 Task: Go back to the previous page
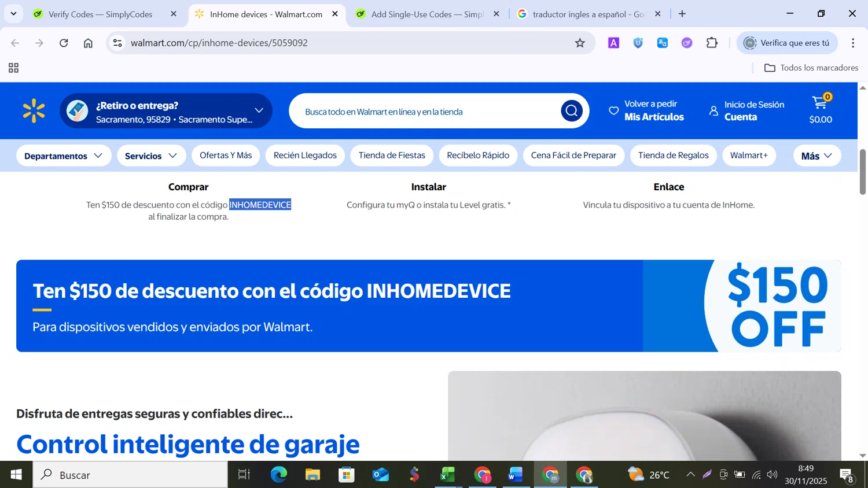[15, 43]
